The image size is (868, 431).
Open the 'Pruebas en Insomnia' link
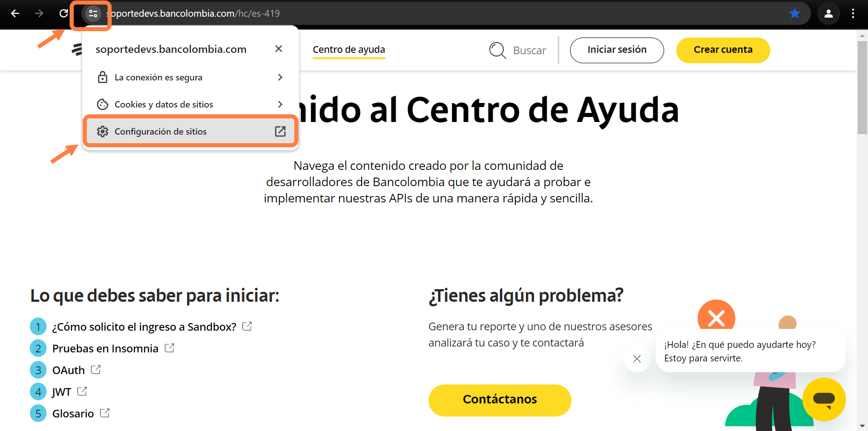pos(105,348)
